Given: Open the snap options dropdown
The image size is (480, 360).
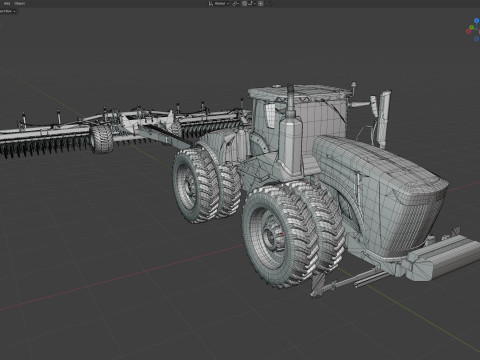Looking at the screenshot, I should click(x=252, y=4).
